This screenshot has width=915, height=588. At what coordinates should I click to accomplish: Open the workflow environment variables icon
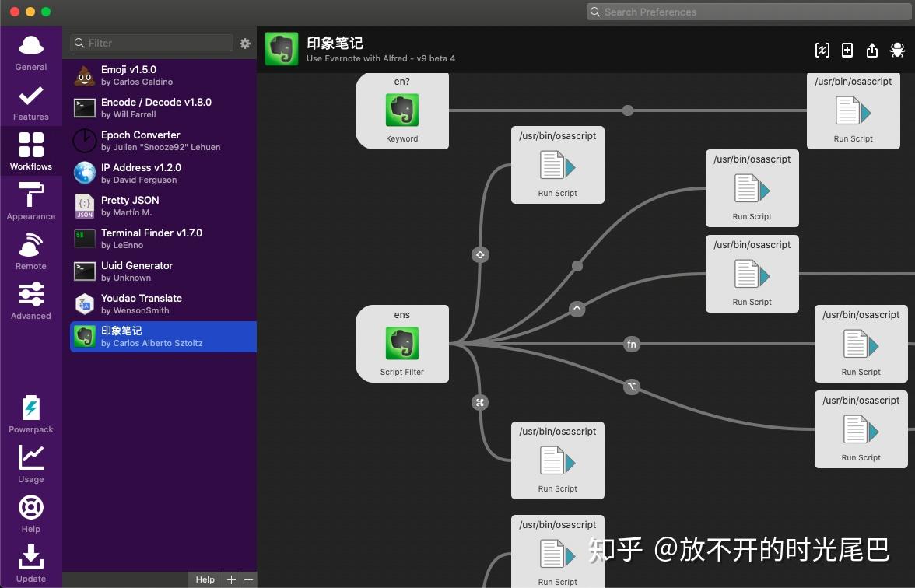tap(822, 49)
